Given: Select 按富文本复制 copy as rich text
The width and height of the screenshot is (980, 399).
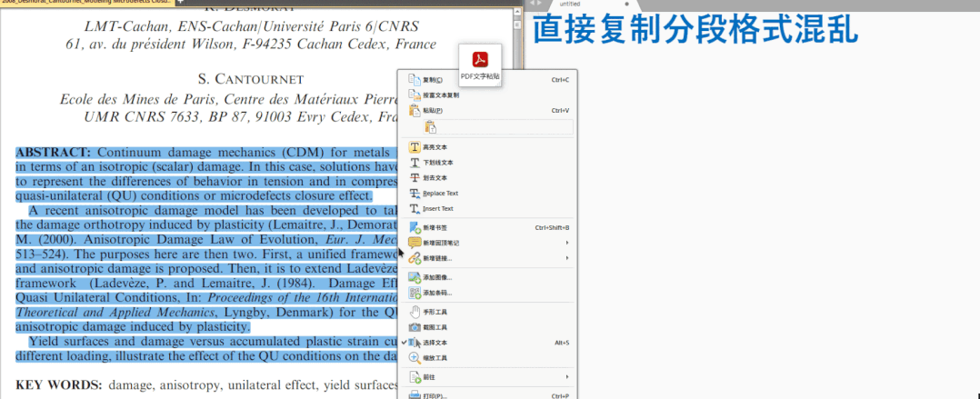Looking at the screenshot, I should point(487,95).
